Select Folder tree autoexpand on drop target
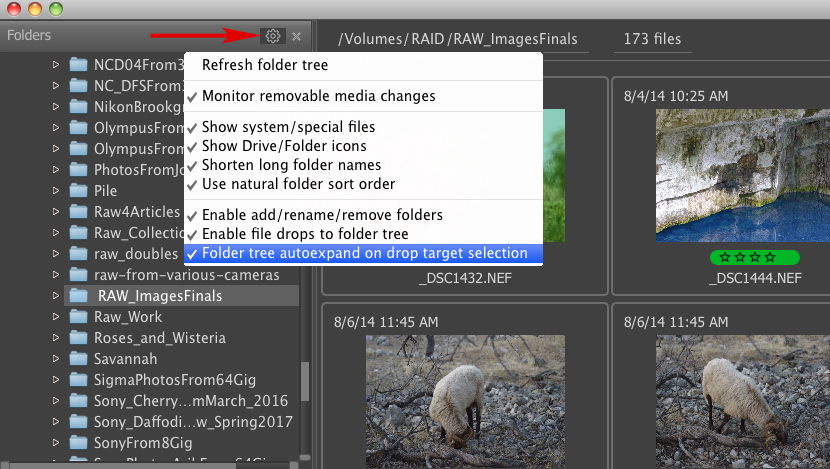This screenshot has width=830, height=469. tap(364, 253)
